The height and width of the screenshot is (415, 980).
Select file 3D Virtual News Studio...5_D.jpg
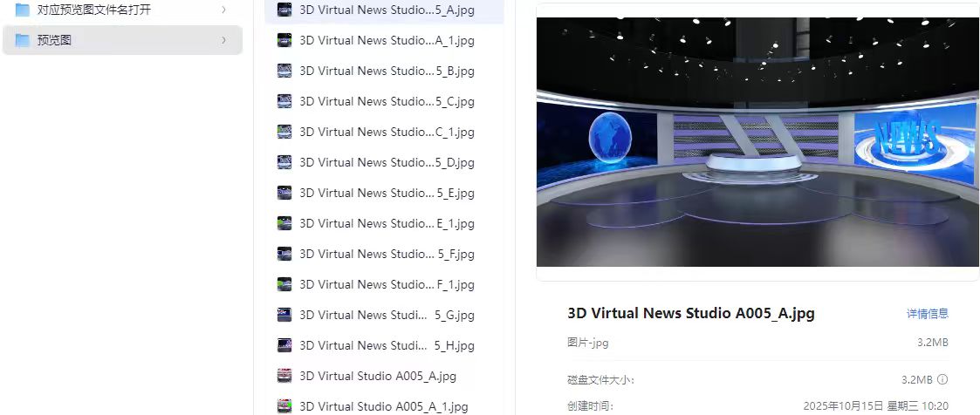click(384, 162)
